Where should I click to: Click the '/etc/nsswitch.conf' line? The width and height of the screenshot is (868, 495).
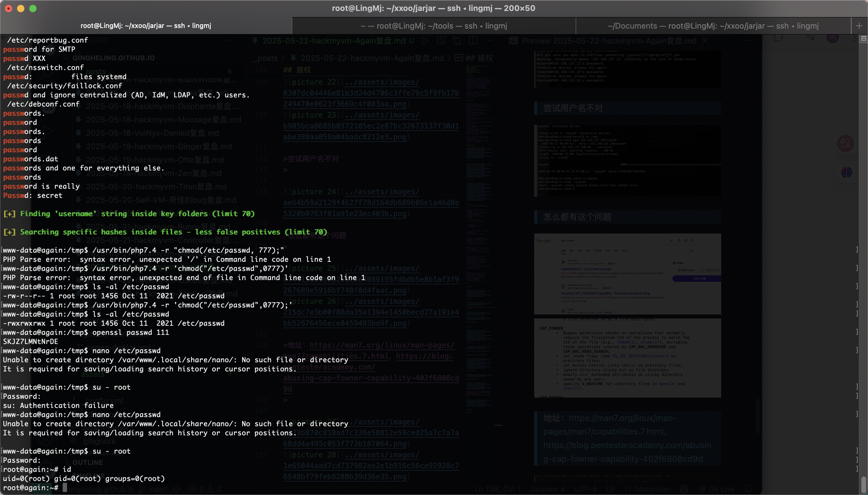[x=45, y=68]
